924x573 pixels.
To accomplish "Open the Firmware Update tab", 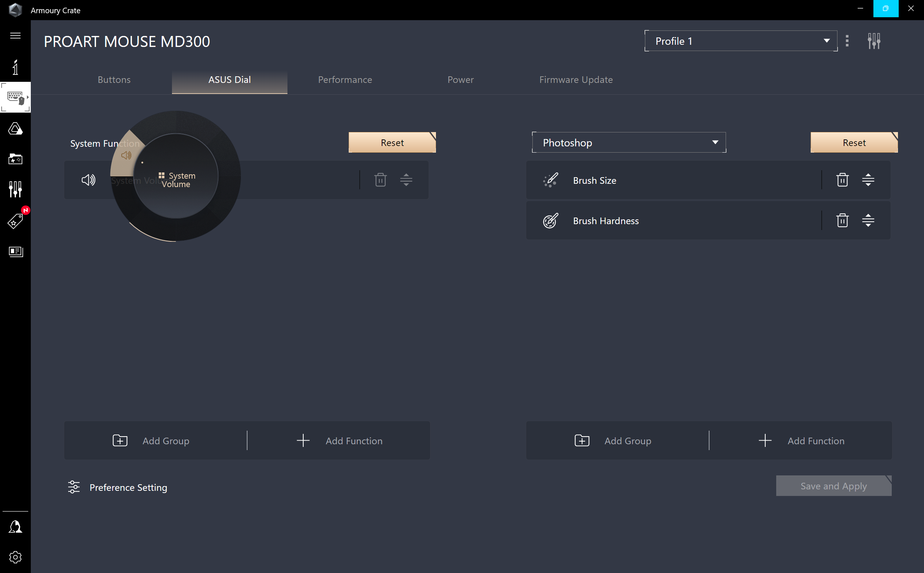I will click(576, 80).
